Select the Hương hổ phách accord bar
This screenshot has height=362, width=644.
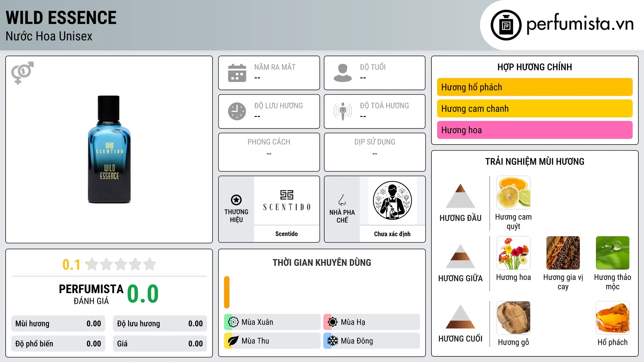click(x=535, y=87)
